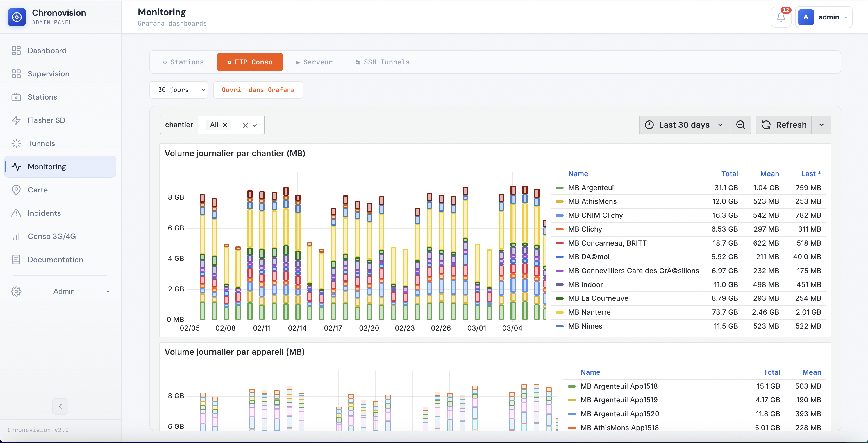Open the 30 jours period dropdown
Screen dimensions: 868x443
179,89
